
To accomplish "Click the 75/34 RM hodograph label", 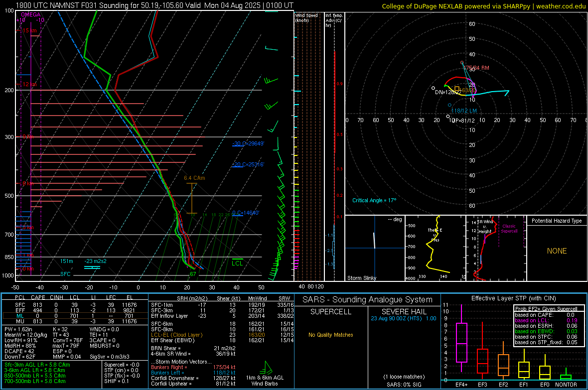I will point(477,68).
